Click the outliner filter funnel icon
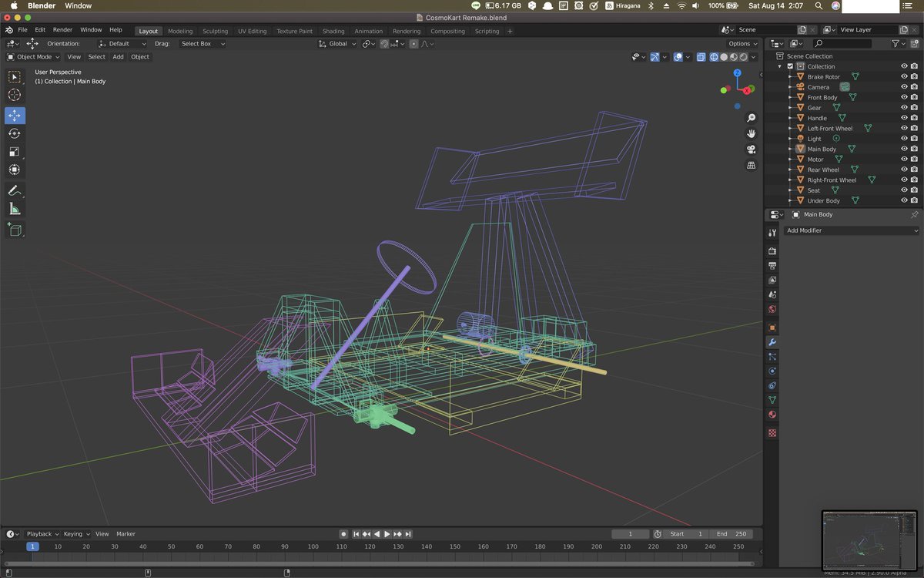The width and height of the screenshot is (924, 578). pos(896,44)
